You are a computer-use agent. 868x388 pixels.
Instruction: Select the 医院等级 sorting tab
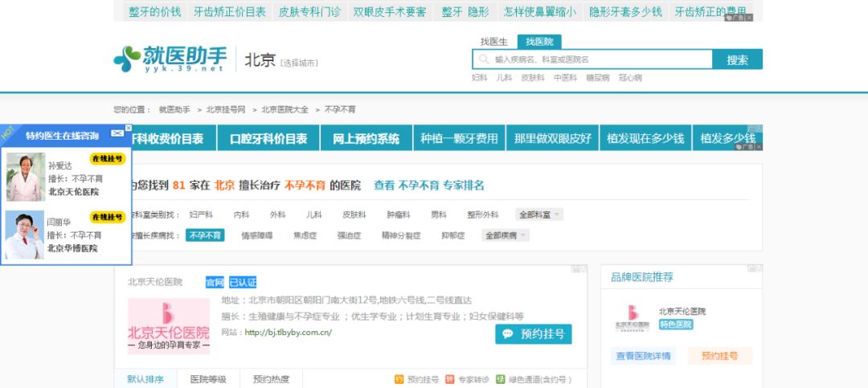207,379
